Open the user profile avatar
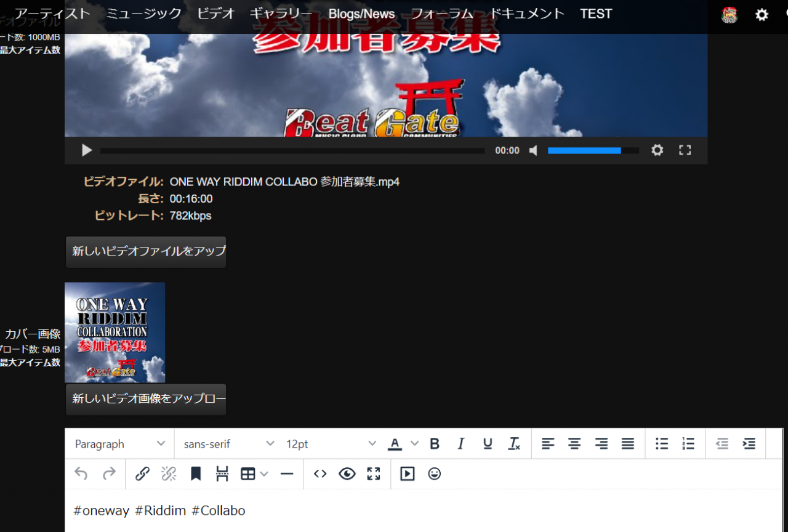 pos(730,15)
